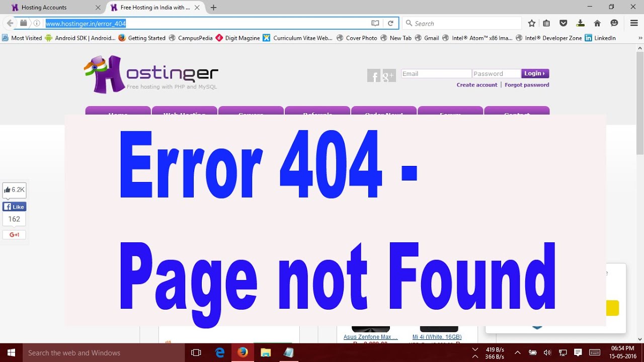This screenshot has height=362, width=644.
Task: Open the Digit Magzine bookmark
Action: (237, 38)
